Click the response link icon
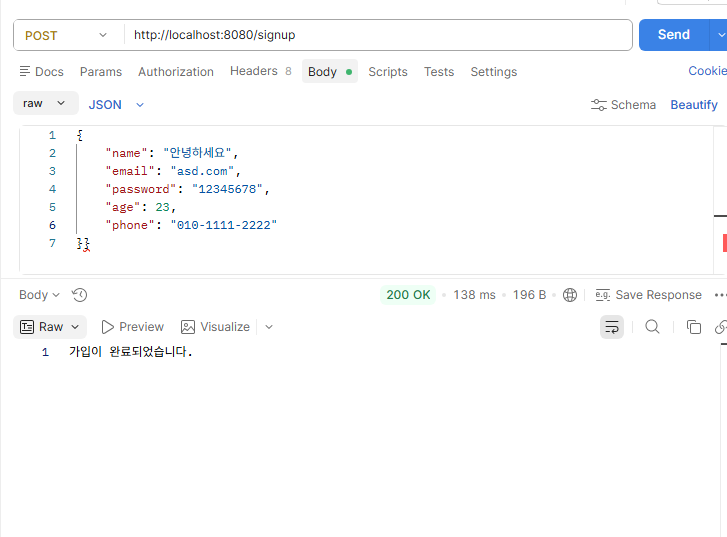The image size is (727, 537). click(x=721, y=327)
